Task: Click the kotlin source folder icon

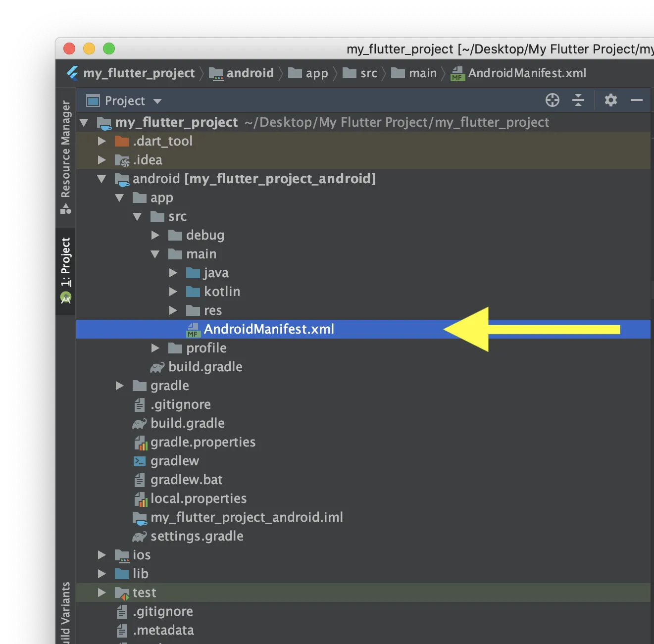Action: click(x=193, y=292)
